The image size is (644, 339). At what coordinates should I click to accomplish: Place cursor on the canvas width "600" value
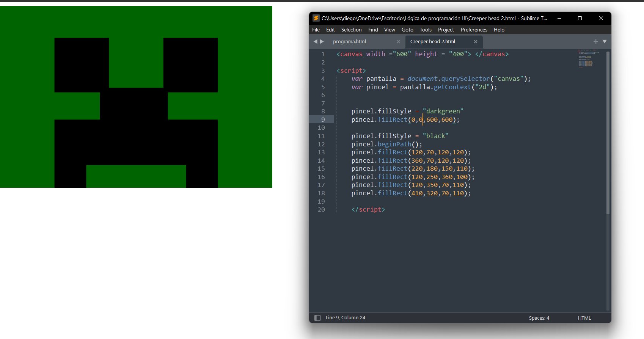point(402,54)
